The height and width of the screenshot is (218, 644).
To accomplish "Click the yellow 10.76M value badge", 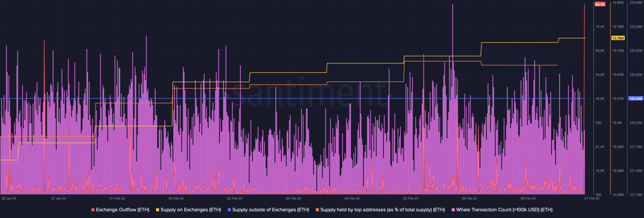I will point(618,38).
